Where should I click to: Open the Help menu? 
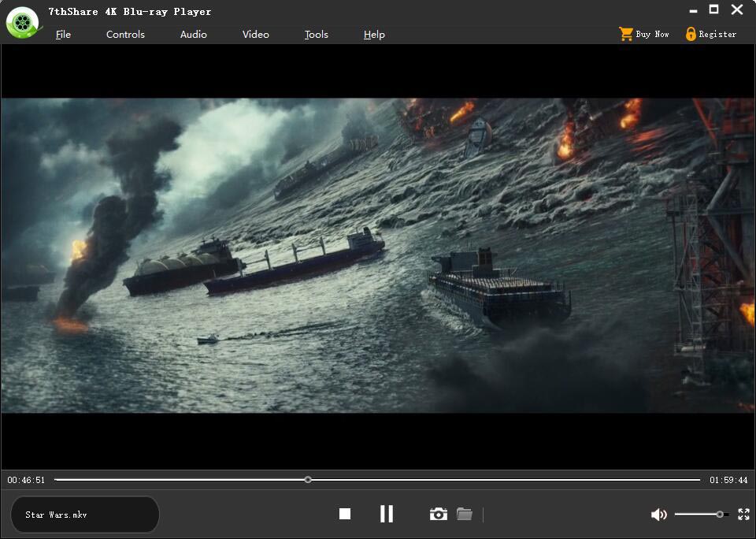[374, 34]
